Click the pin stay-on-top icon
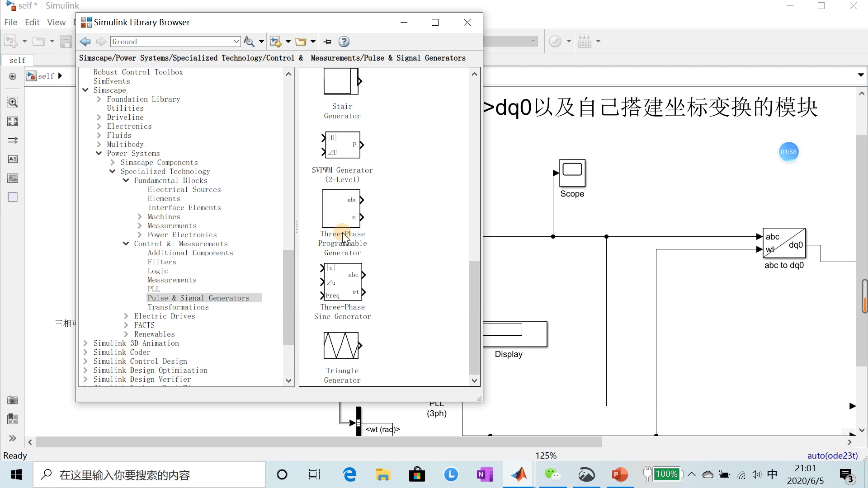Screen dimensions: 868x488 point(328,42)
